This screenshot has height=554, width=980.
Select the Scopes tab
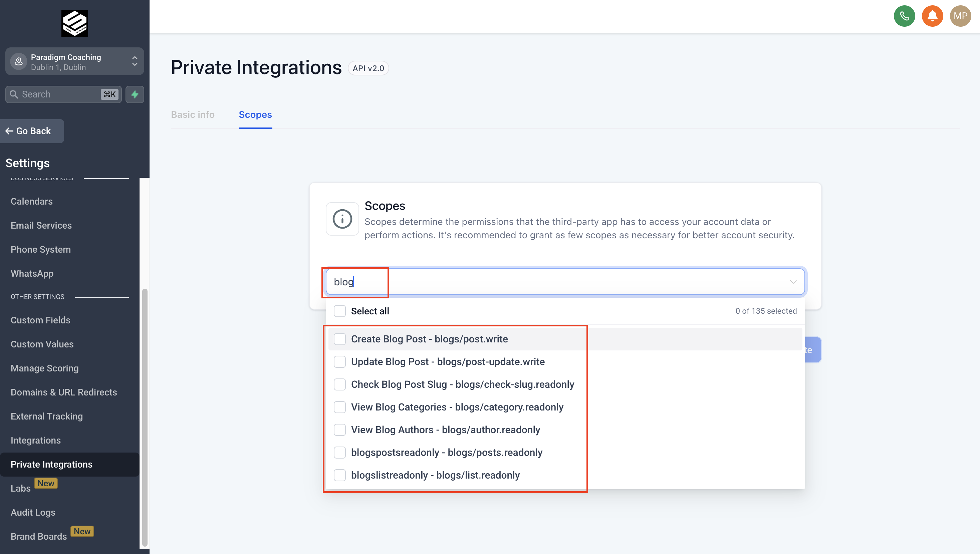tap(255, 114)
